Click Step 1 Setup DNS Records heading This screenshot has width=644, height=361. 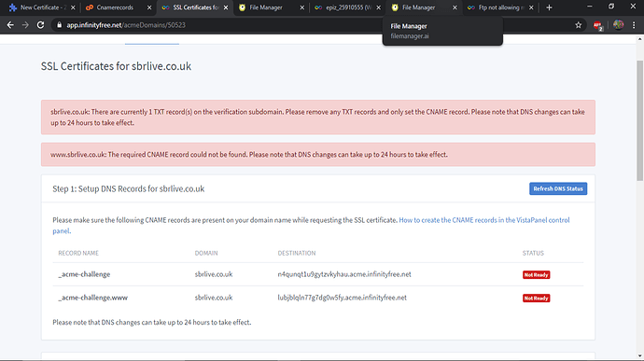click(128, 188)
